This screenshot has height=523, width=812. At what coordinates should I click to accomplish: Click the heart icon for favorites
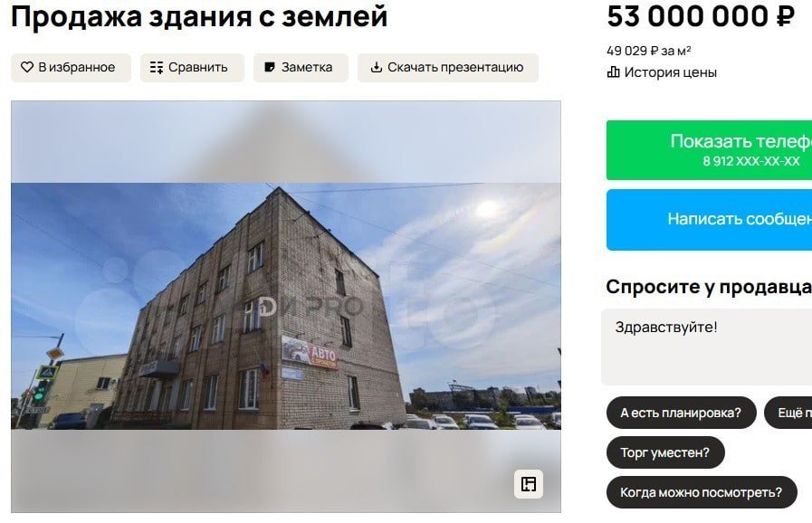(x=27, y=67)
